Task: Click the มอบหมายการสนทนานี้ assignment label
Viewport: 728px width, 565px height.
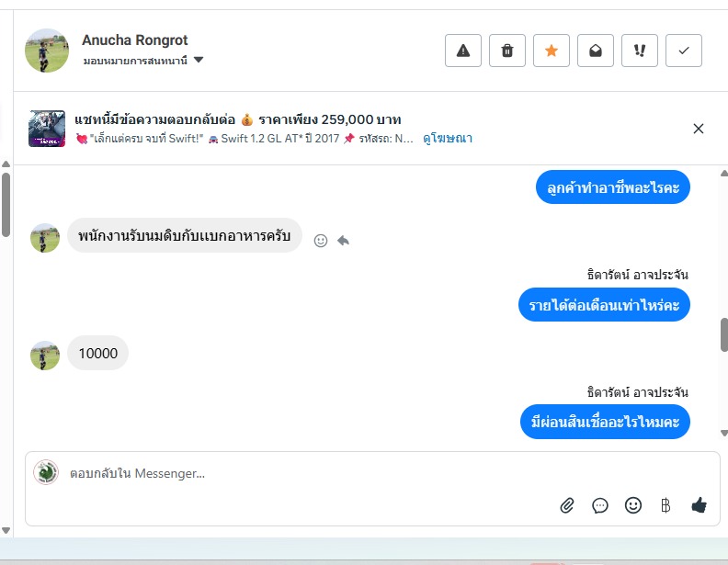Action: click(x=135, y=61)
